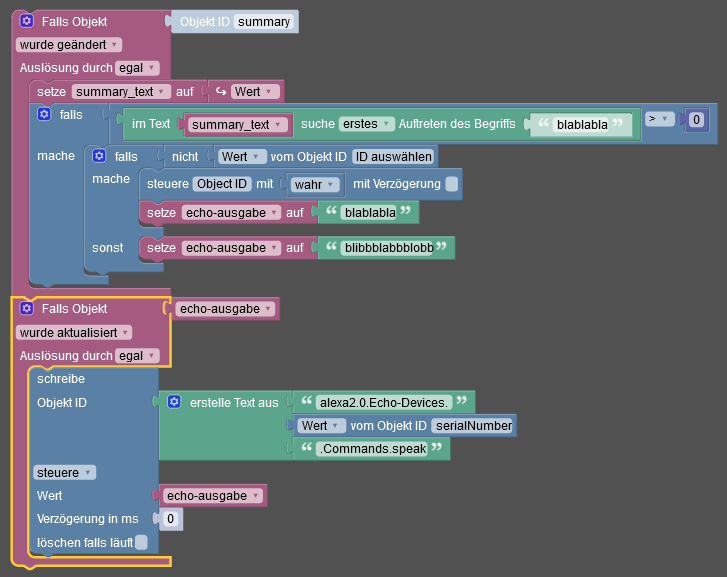Toggle the mit Verzögerung checkbox
This screenshot has width=727, height=577.
pos(452,184)
